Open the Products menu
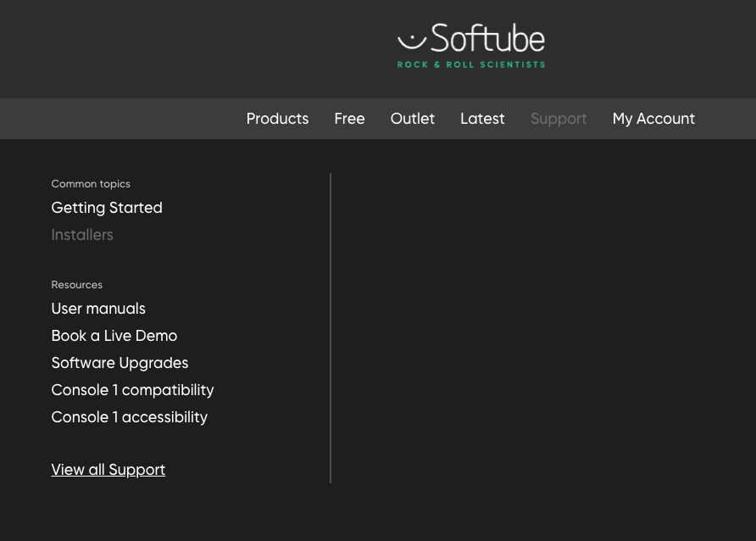 click(x=277, y=119)
